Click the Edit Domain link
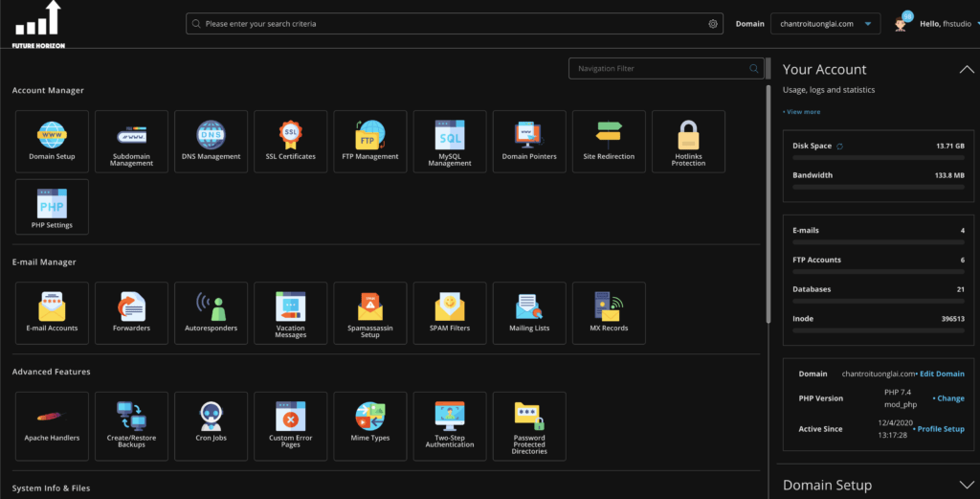The image size is (980, 499). click(942, 374)
